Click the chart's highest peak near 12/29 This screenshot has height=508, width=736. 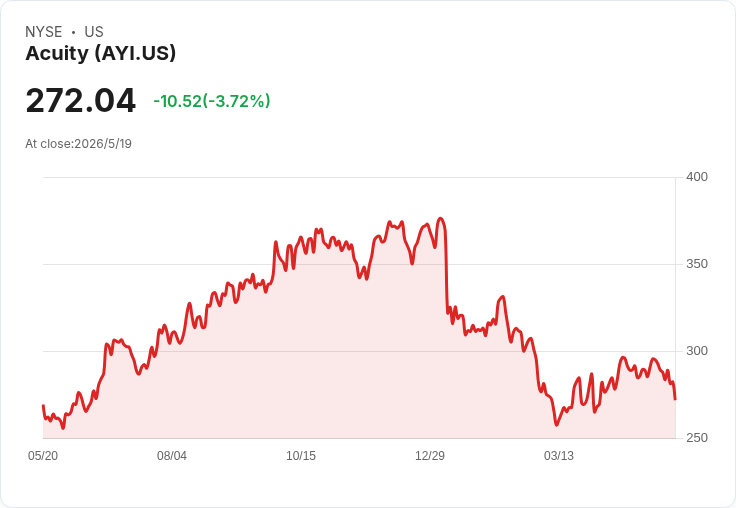point(440,218)
